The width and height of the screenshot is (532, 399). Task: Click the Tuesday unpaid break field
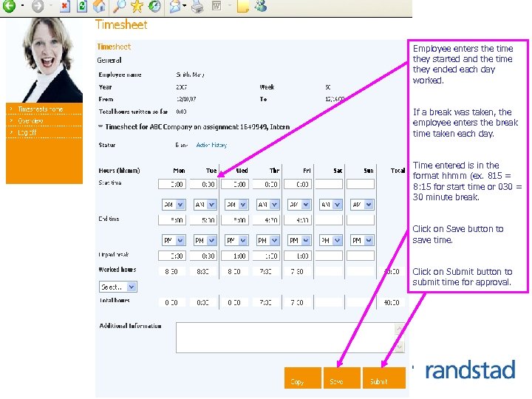(203, 256)
